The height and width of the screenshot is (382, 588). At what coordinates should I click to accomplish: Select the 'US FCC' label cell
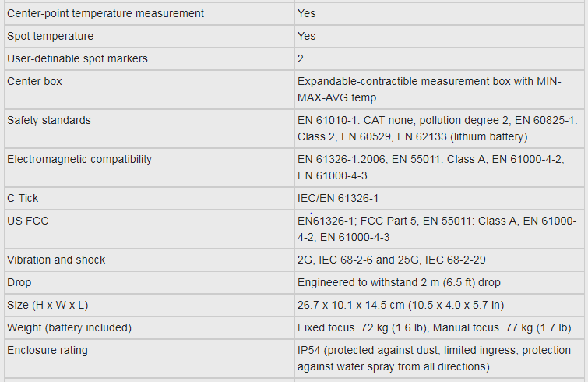[x=28, y=221]
